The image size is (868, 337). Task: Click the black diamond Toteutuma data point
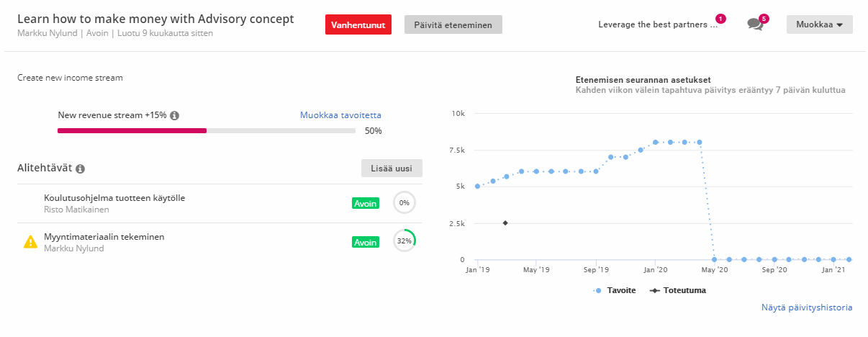click(x=505, y=223)
